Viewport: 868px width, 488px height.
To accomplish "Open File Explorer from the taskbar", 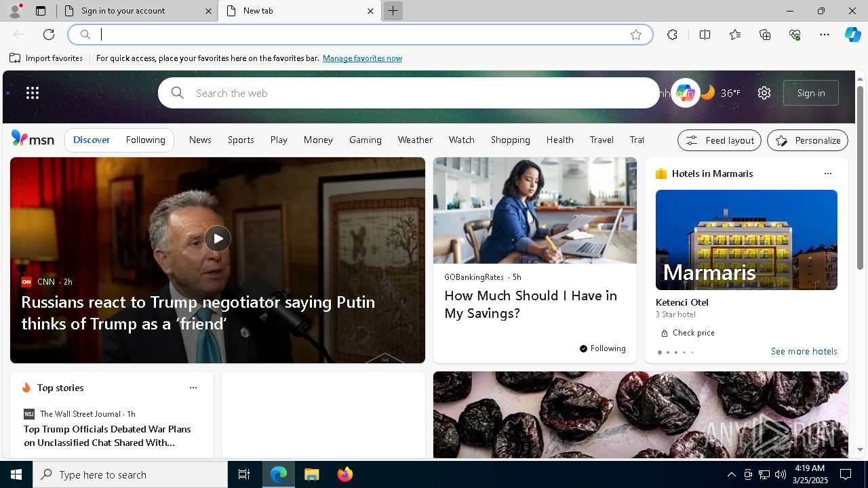I will click(x=311, y=474).
